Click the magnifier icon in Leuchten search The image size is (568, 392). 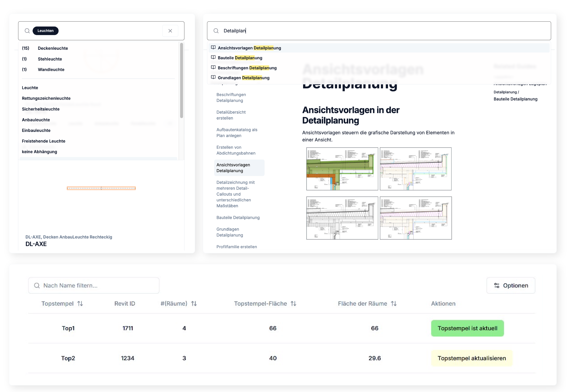[x=27, y=31]
